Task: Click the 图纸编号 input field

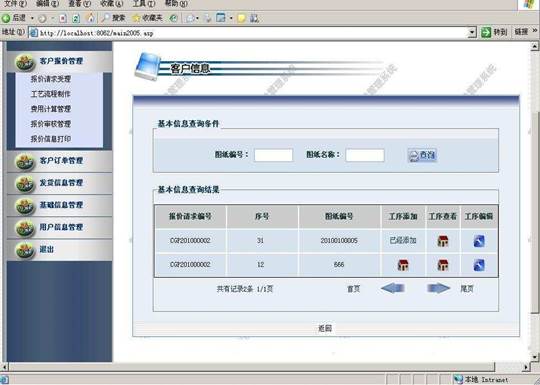Action: coord(273,155)
